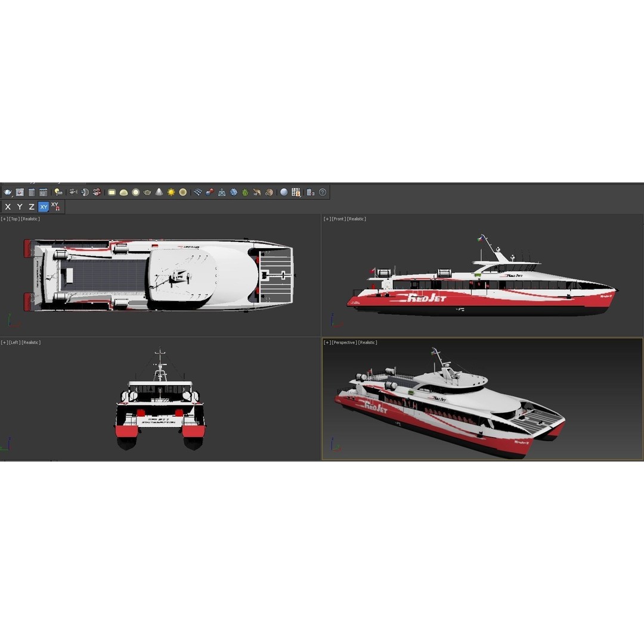Click the teapot render icon at toolbar start
Viewport: 644px width, 644px height.
pyautogui.click(x=8, y=192)
